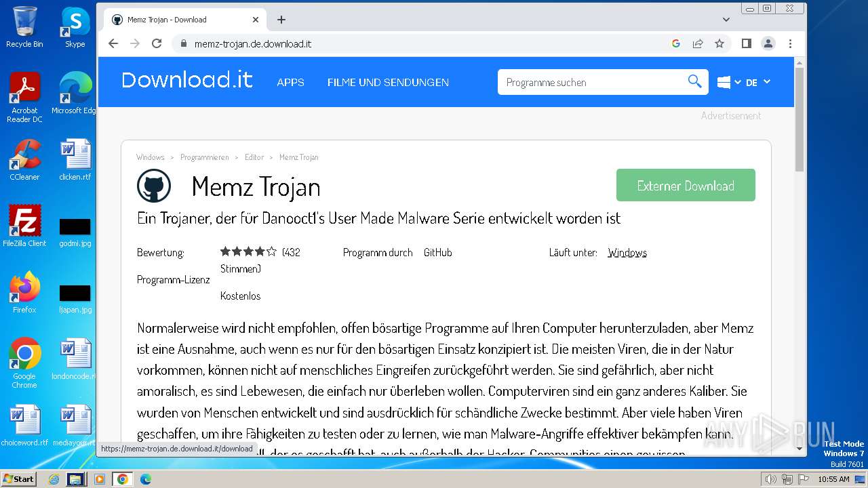Open choiceword.rtf document icon
Image resolution: width=868 pixels, height=488 pixels.
pos(24,426)
